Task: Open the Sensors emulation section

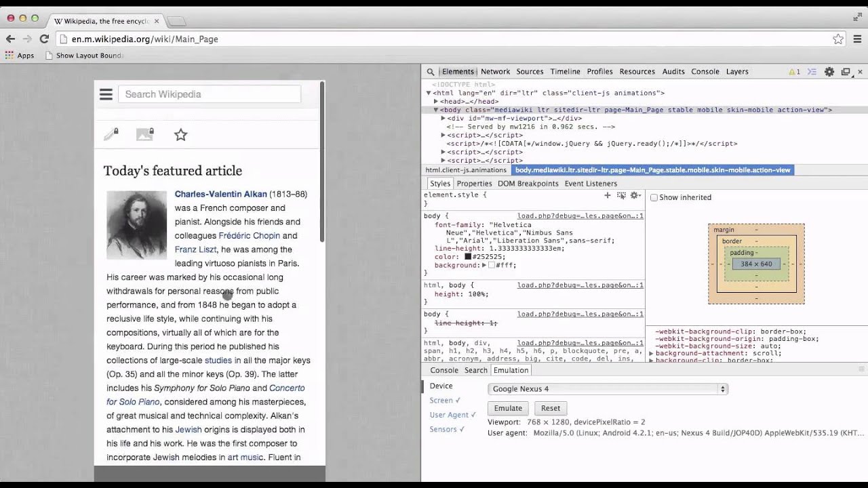Action: point(447,429)
